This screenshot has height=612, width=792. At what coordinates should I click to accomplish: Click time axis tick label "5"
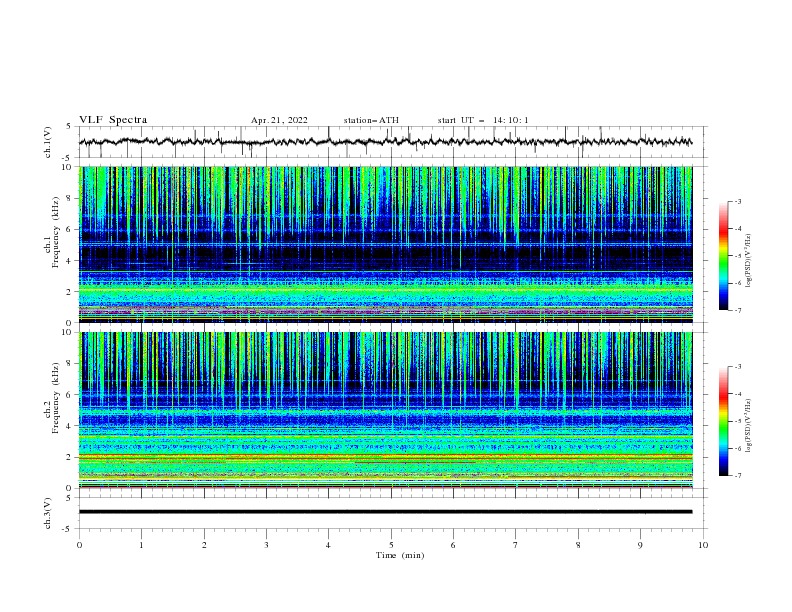391,545
